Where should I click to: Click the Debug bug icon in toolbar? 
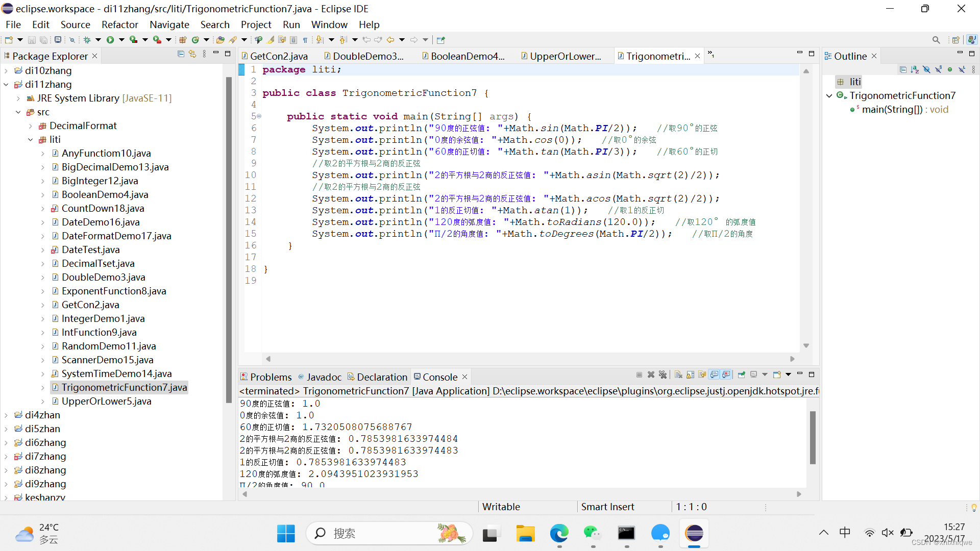pos(87,40)
